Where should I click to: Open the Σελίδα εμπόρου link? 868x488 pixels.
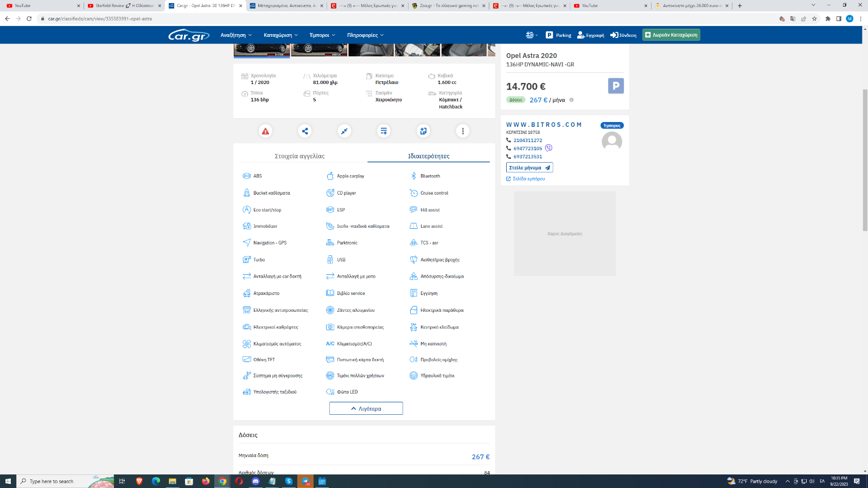tap(526, 179)
